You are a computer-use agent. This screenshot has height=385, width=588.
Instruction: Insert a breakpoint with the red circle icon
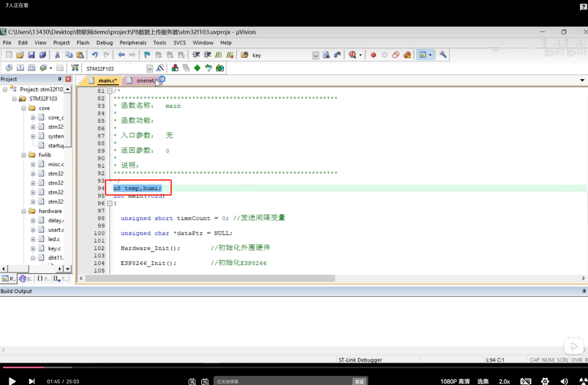pos(373,55)
